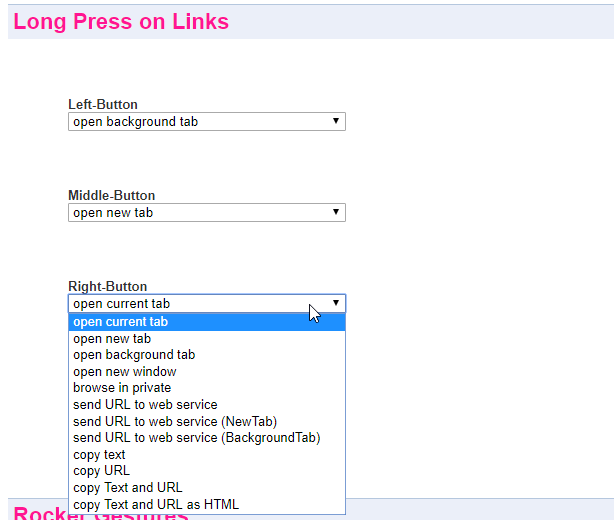This screenshot has width=614, height=520.
Task: Select highlighted 'open current tab' option
Action: 207,322
